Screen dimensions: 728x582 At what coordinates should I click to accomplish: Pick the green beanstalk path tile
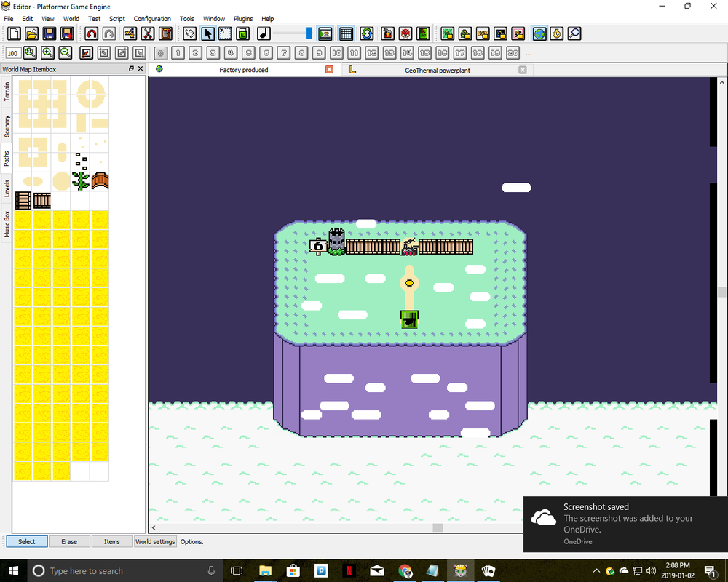click(81, 181)
